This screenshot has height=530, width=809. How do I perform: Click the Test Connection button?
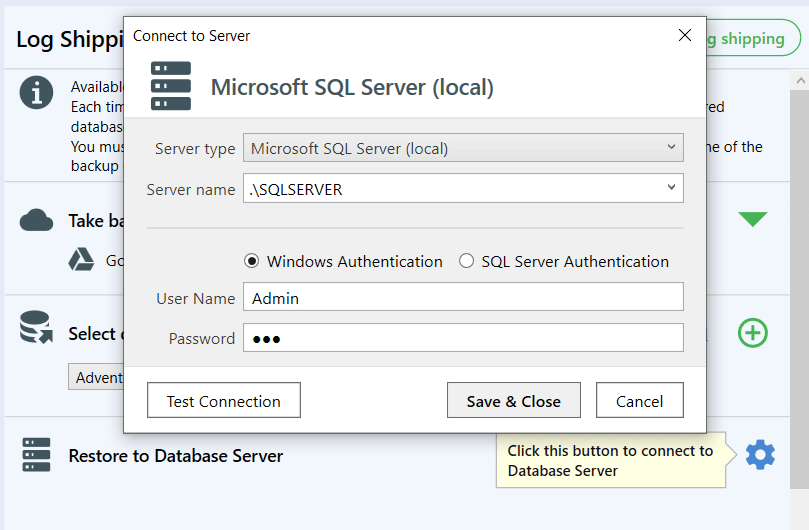point(223,400)
